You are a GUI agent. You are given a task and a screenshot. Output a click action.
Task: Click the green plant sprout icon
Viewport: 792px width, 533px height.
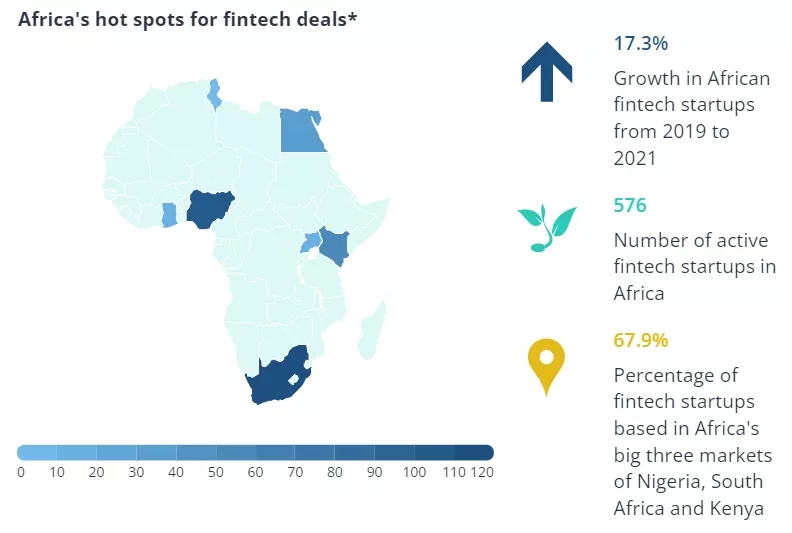(x=546, y=229)
